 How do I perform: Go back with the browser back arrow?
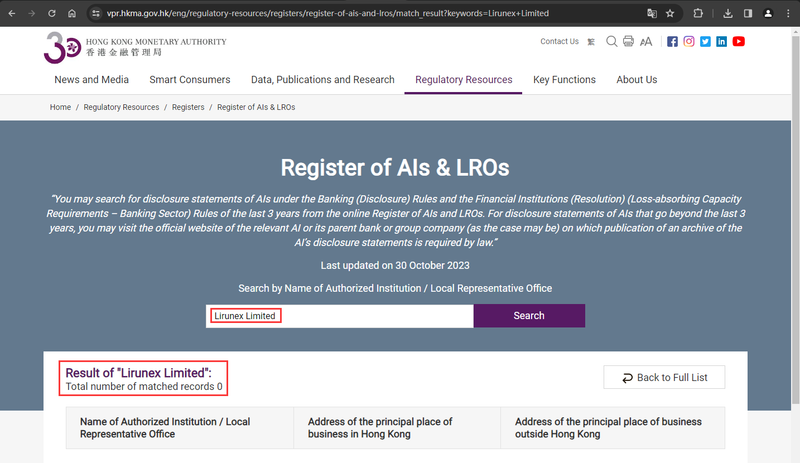click(x=12, y=13)
